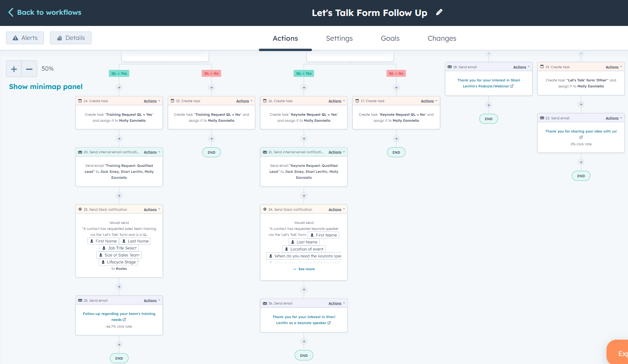
Task: Show minimap panel
Action: pos(46,87)
